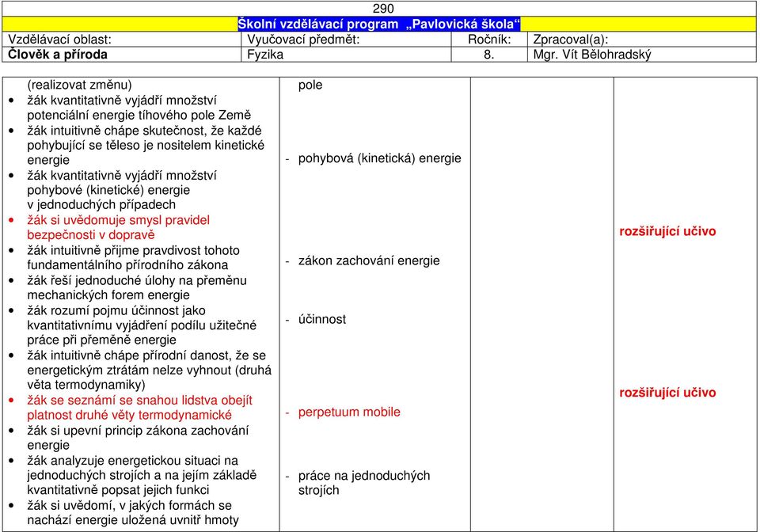Click the grade value "8."
This screenshot has width=760, height=532.
[489, 55]
